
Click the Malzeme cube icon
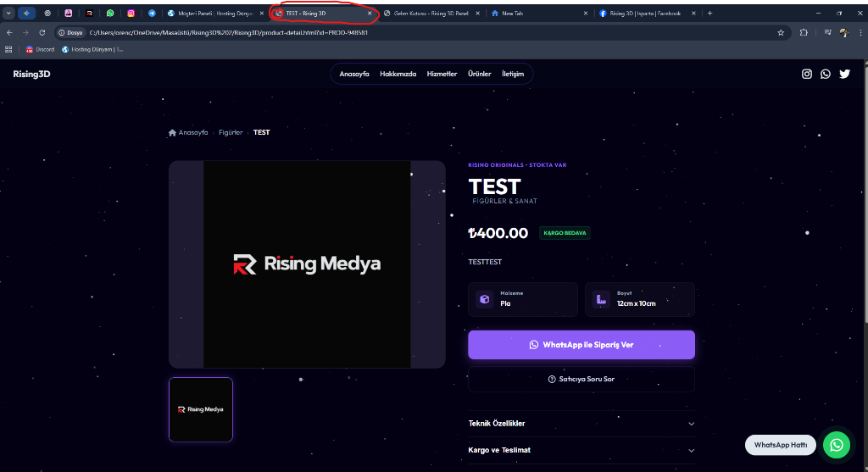click(x=484, y=299)
